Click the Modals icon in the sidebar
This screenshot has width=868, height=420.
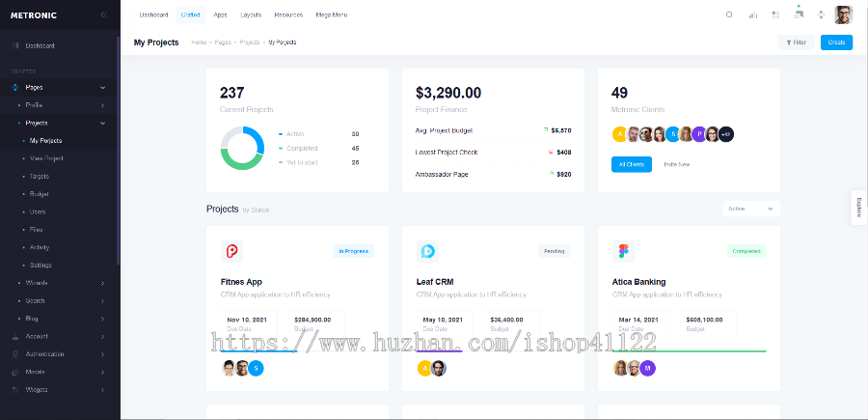click(15, 372)
